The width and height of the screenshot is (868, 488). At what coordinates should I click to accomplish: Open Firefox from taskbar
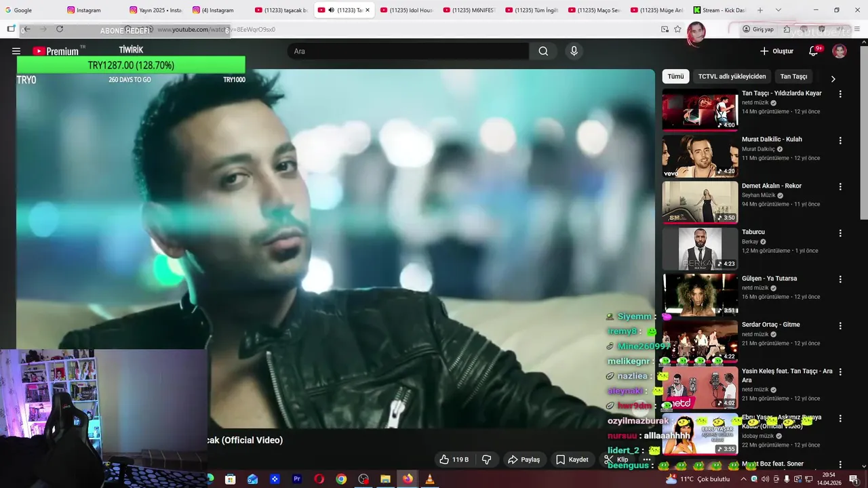pos(408,479)
